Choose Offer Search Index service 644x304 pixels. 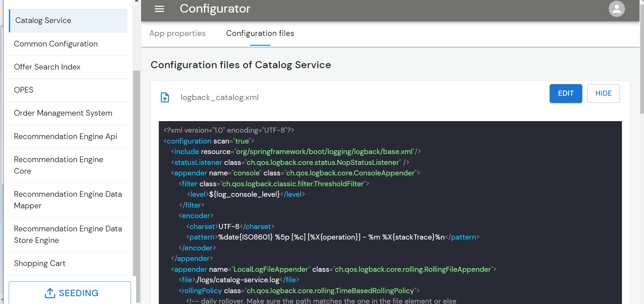(x=68, y=67)
